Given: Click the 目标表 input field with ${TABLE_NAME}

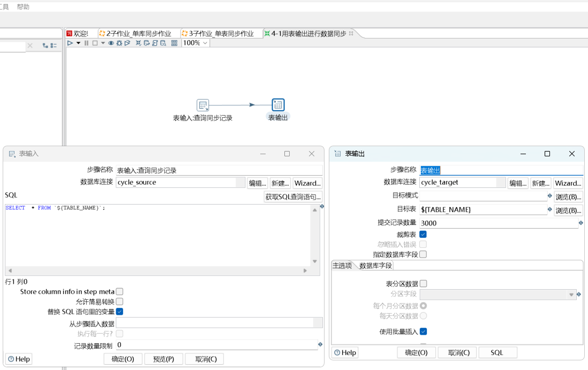Looking at the screenshot, I should [x=483, y=209].
